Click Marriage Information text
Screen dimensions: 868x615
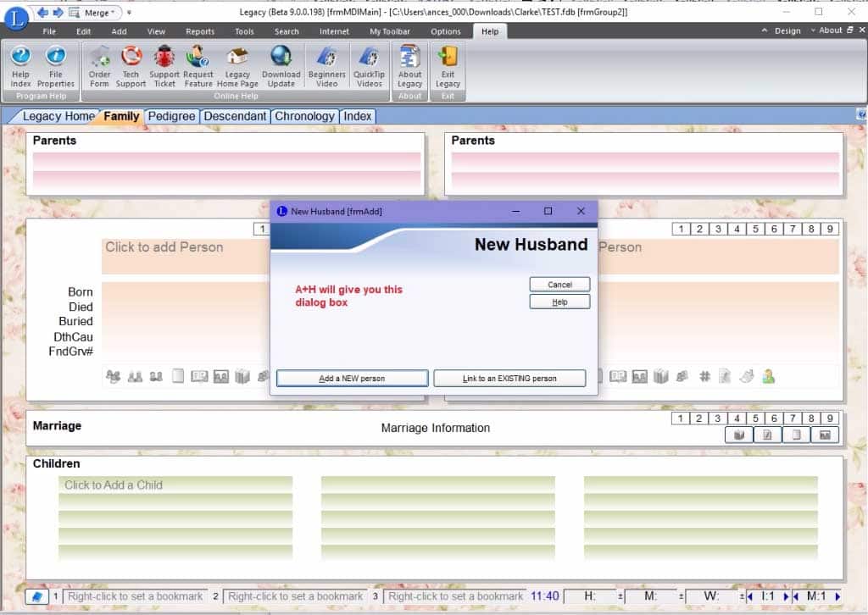(x=435, y=428)
